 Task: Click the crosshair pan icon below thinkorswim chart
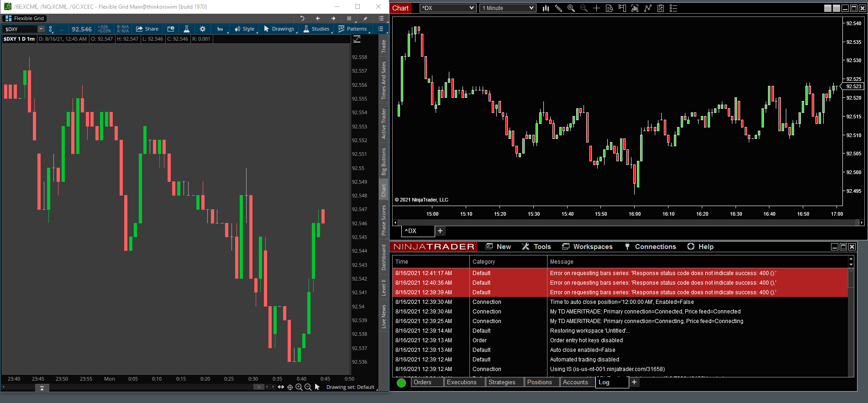tap(290, 387)
